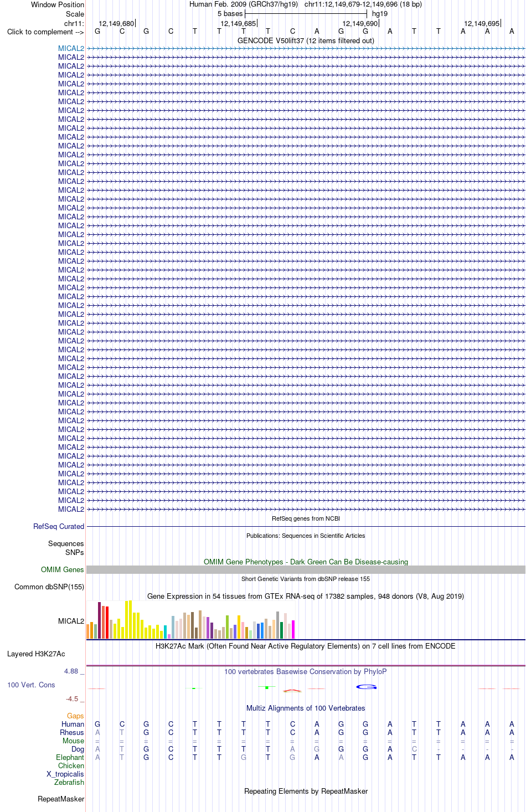This screenshot has height=812, width=526.
Task: Click the 'X_tropicalis' alignment row label
Action: [x=65, y=774]
